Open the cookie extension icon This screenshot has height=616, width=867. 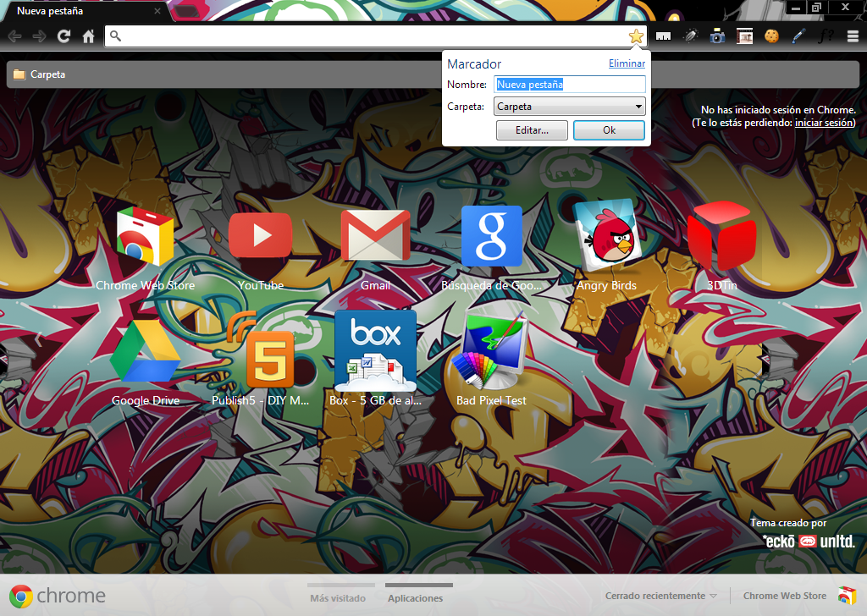tap(771, 36)
